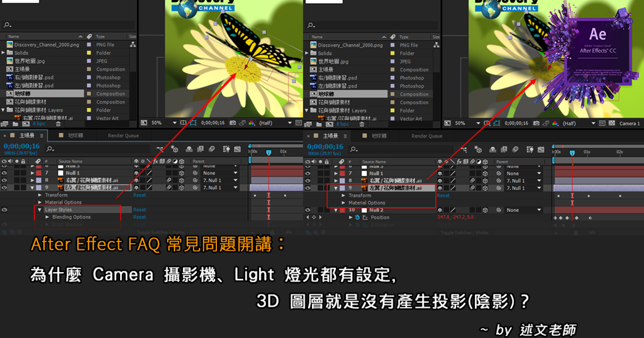Select the 主場景 tab in the right timeline
This screenshot has height=338, width=644.
click(330, 136)
